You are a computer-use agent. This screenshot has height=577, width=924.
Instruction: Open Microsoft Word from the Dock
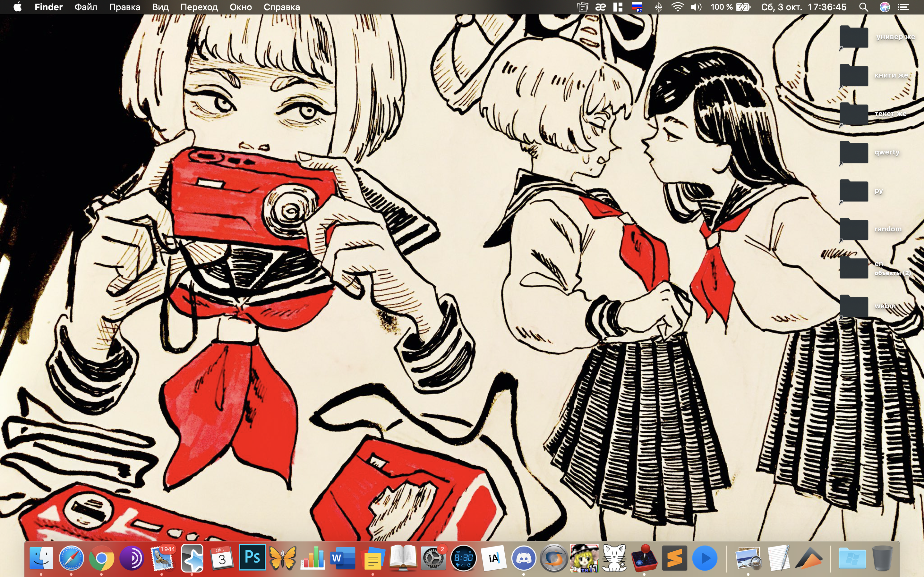[x=343, y=559]
